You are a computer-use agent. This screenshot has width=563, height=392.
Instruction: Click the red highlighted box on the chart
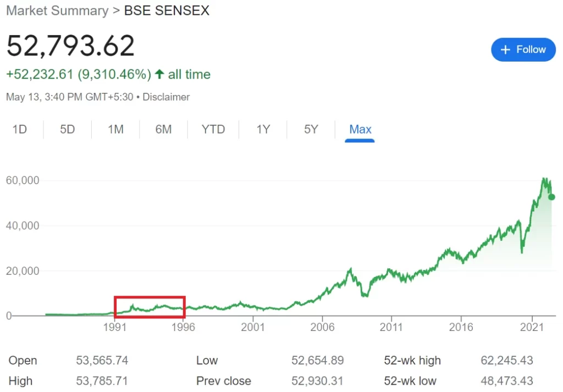(x=150, y=307)
